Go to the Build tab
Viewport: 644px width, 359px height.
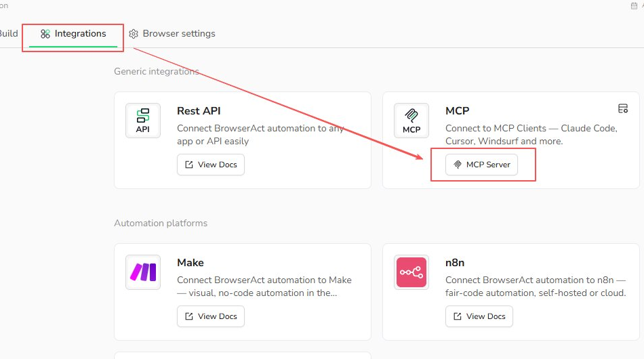[9, 34]
